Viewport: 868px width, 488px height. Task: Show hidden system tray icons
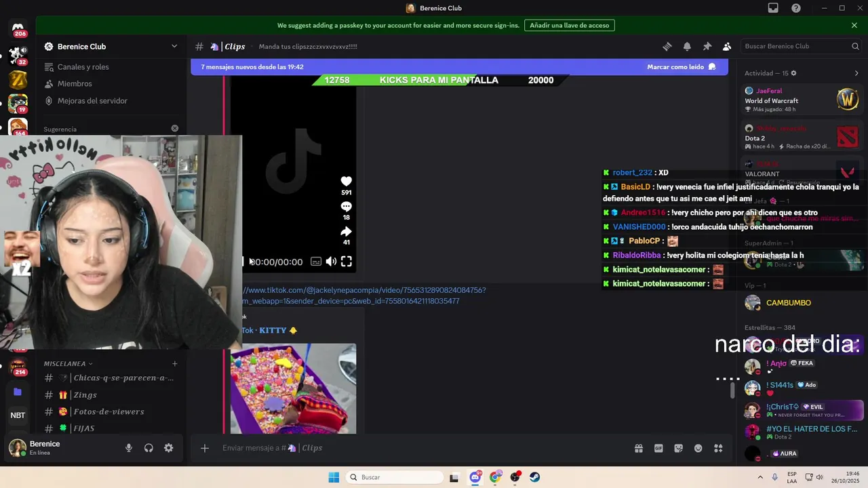(x=760, y=477)
